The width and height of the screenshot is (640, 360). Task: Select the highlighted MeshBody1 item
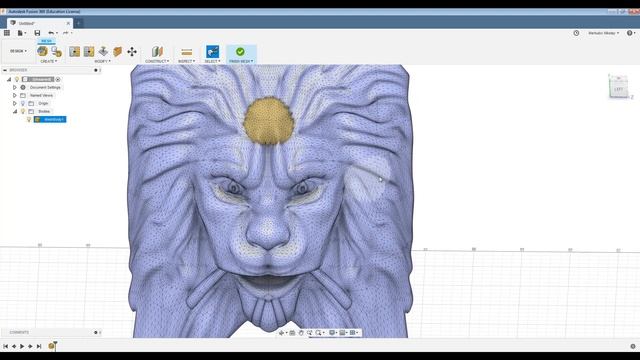click(x=50, y=119)
